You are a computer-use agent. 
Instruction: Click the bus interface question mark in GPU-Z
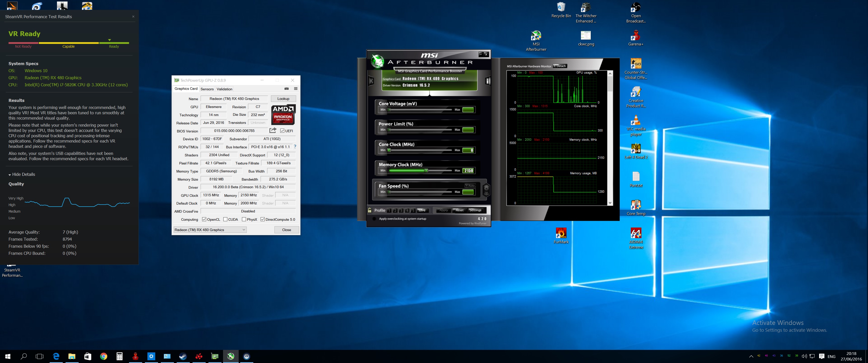295,147
